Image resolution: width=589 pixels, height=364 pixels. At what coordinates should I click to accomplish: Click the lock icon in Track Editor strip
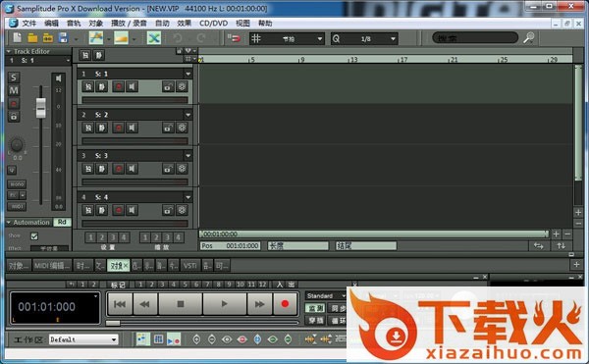(14, 117)
